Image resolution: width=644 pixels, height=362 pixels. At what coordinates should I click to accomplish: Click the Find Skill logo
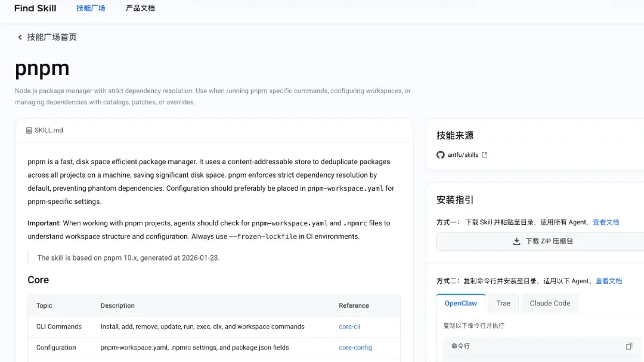click(x=35, y=8)
